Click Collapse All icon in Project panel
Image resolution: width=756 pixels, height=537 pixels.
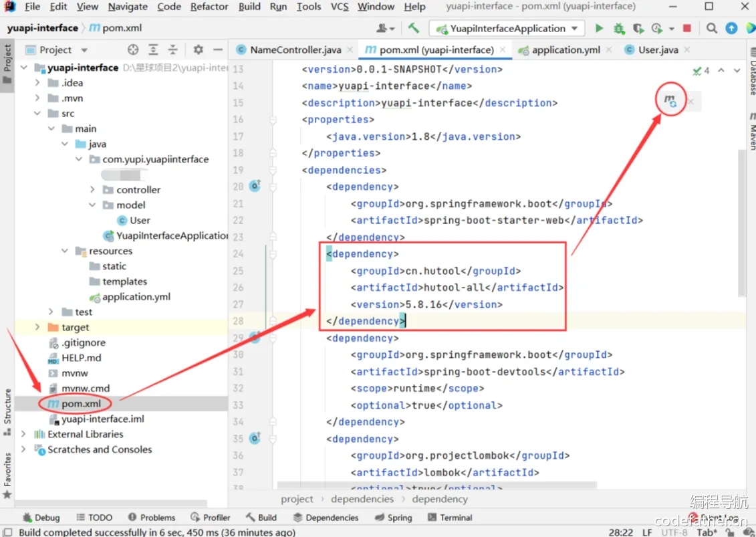point(172,49)
